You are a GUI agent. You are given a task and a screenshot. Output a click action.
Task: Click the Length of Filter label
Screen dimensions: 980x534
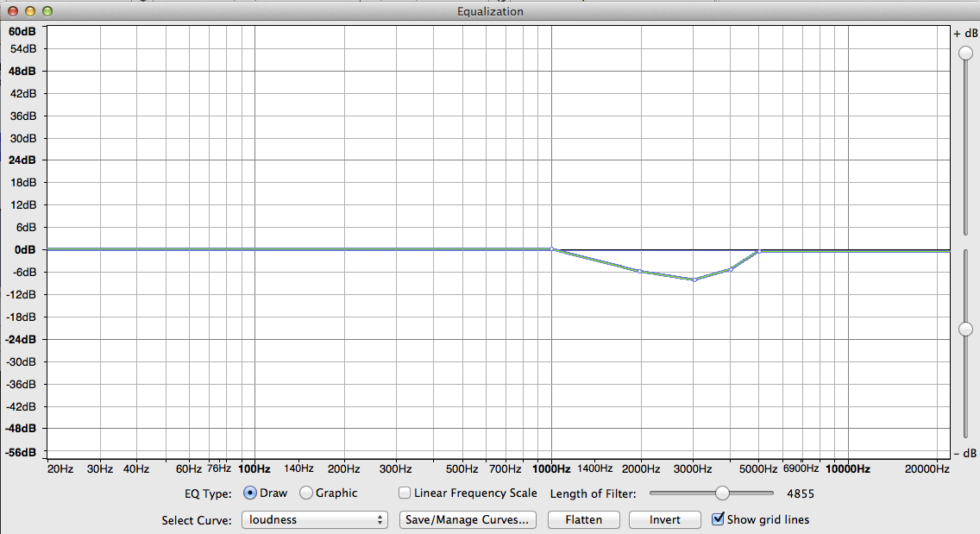coord(594,494)
